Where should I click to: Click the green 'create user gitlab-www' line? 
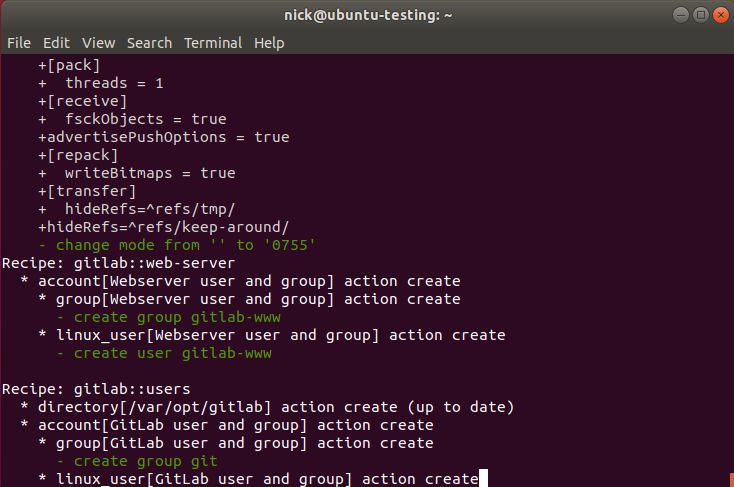tap(164, 353)
